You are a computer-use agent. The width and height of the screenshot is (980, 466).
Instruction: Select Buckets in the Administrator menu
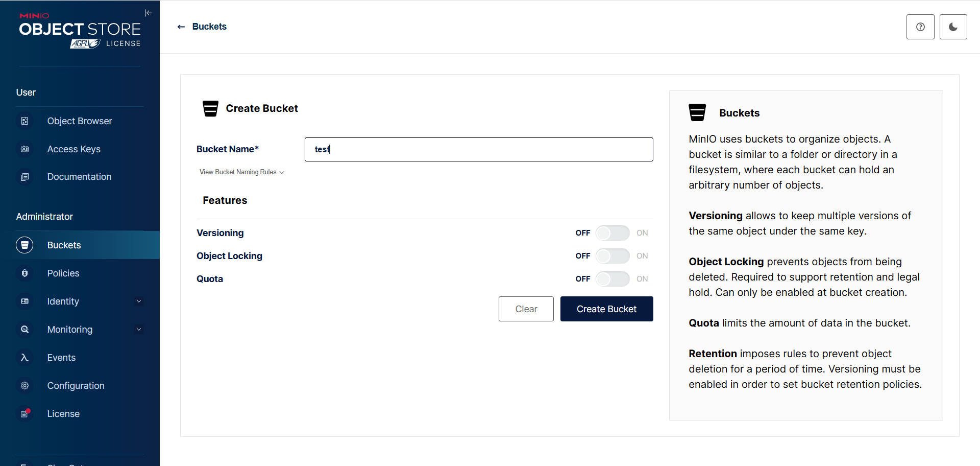[80, 245]
